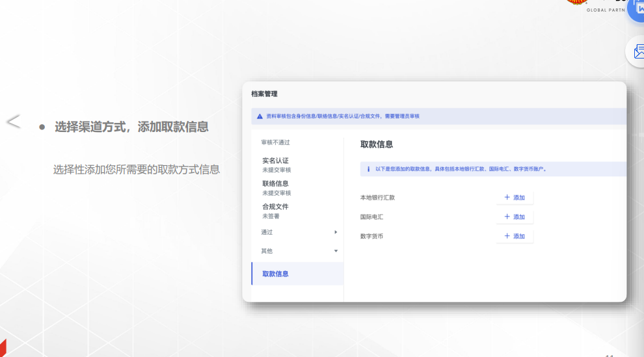Image resolution: width=644 pixels, height=357 pixels.
Task: Add a 国际电汇 withdrawal account
Action: point(515,217)
